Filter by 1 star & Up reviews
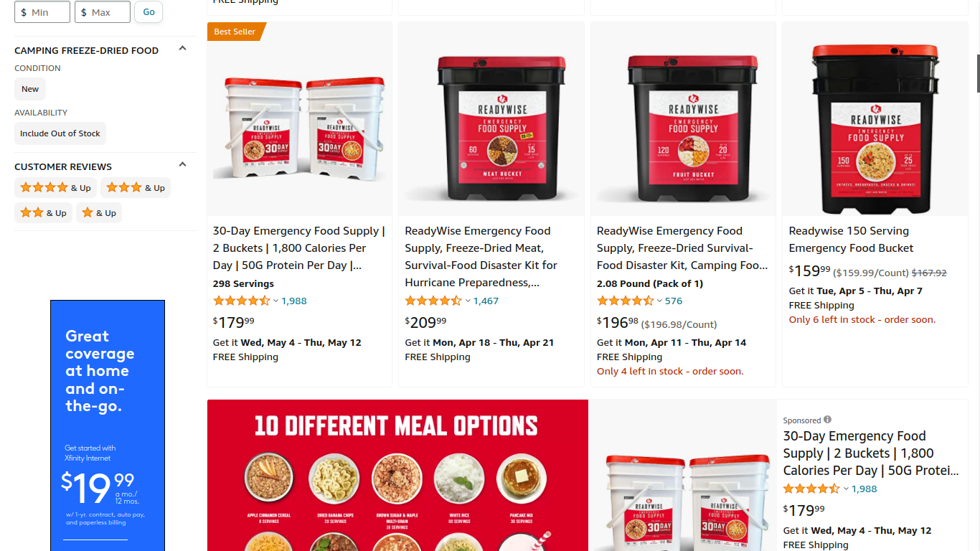This screenshot has height=551, width=980. [99, 213]
